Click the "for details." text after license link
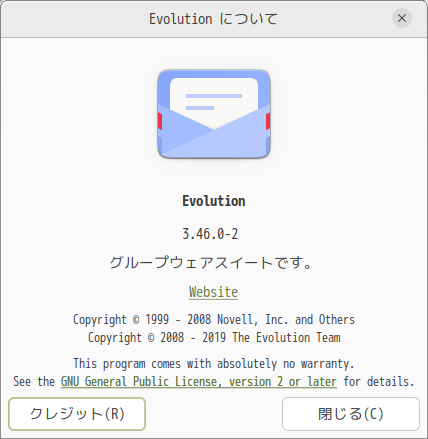This screenshot has height=439, width=428. 379,382
